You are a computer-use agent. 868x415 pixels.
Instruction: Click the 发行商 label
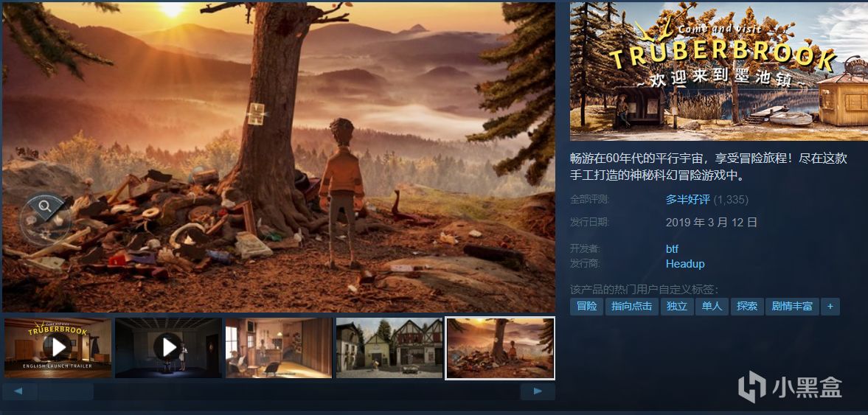(585, 263)
